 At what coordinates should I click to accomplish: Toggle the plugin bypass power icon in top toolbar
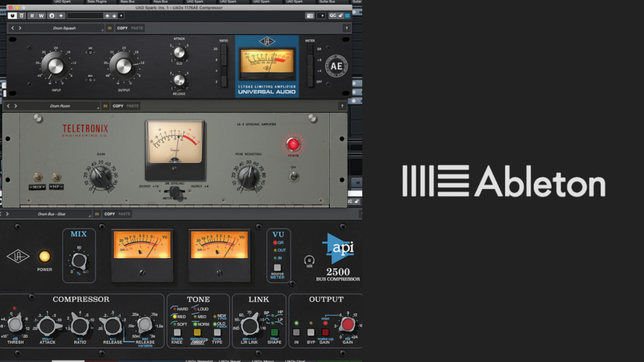click(12, 15)
